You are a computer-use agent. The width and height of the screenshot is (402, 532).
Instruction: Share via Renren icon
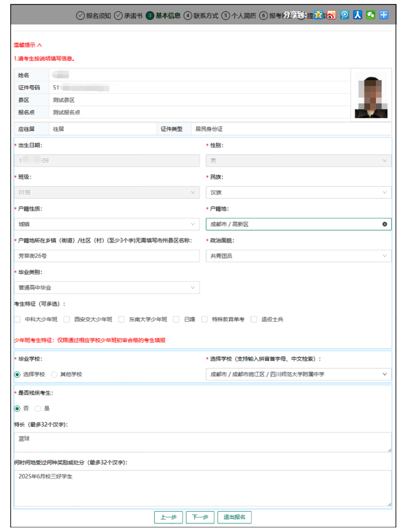click(x=358, y=15)
